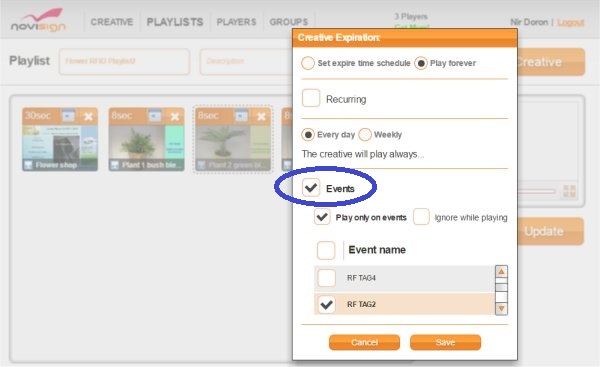Enable Ignore while playing checkbox
The width and height of the screenshot is (600, 367).
[x=421, y=217]
